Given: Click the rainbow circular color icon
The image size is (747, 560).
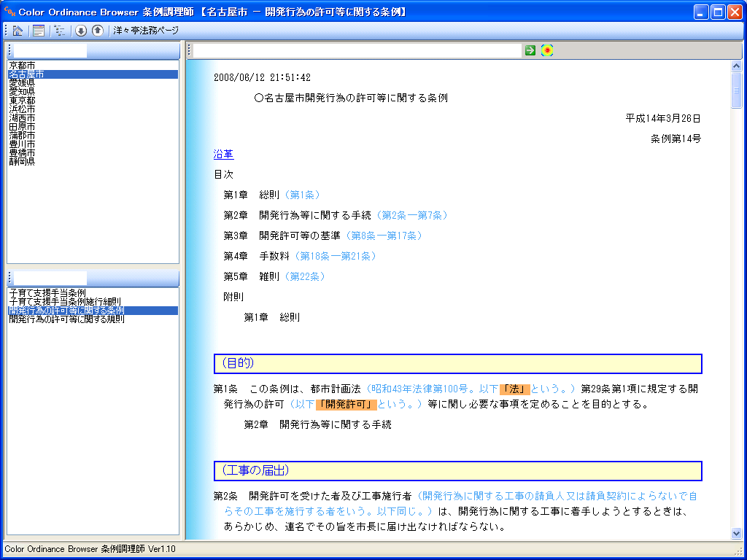Looking at the screenshot, I should tap(547, 50).
